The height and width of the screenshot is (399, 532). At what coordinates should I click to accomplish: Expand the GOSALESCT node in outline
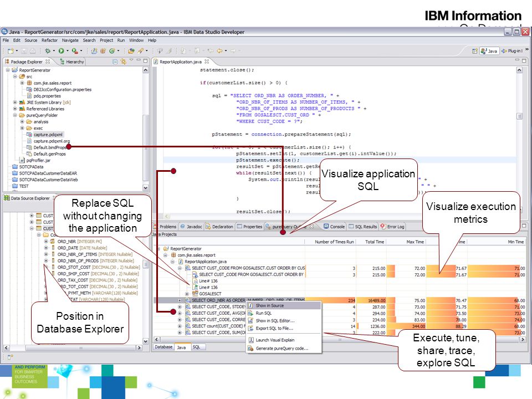pos(187,294)
